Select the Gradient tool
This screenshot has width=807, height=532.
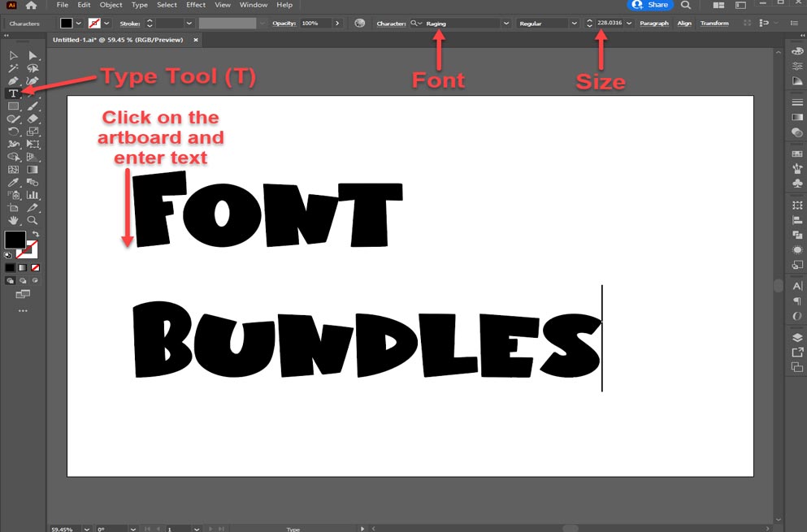coord(33,170)
